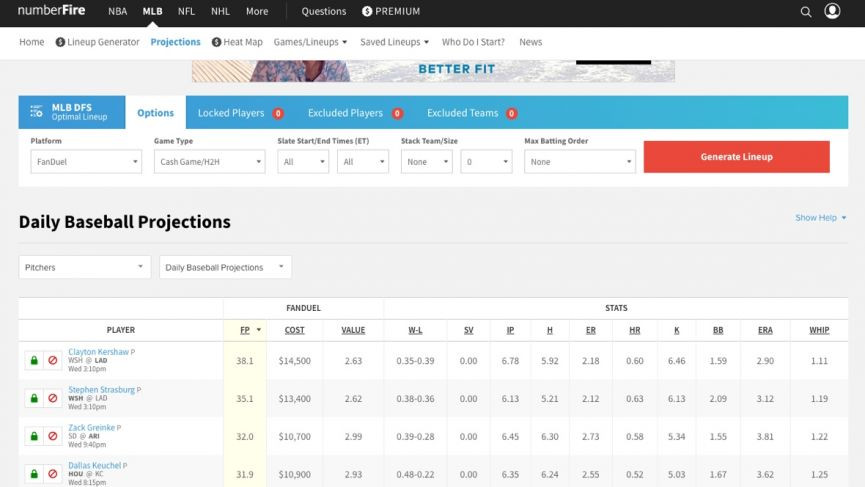Select the NHL menu item

coord(220,11)
